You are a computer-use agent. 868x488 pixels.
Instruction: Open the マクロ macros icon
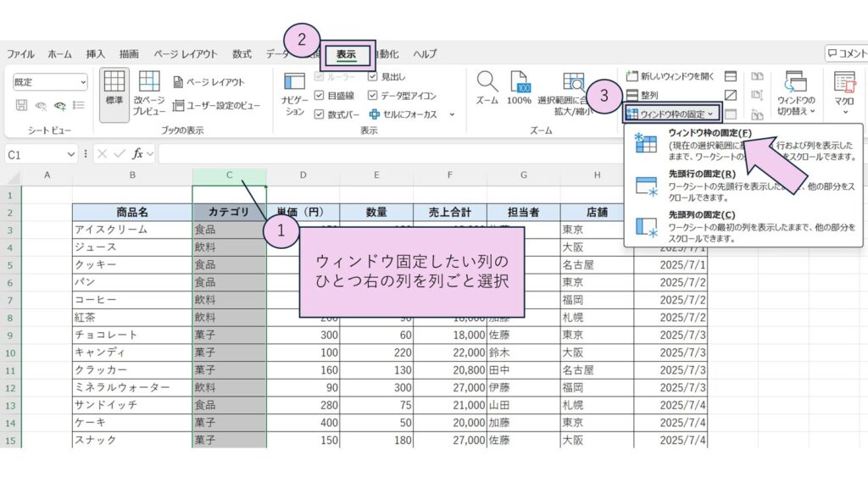(844, 91)
